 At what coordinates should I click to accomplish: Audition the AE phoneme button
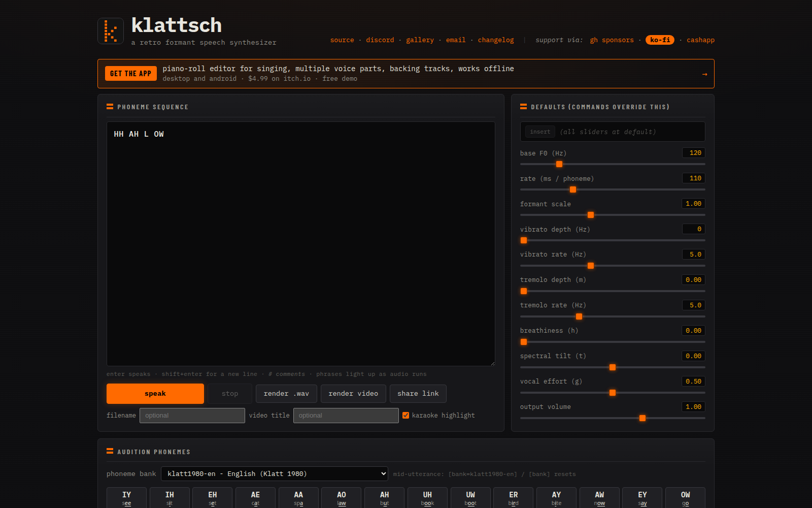pos(255,498)
